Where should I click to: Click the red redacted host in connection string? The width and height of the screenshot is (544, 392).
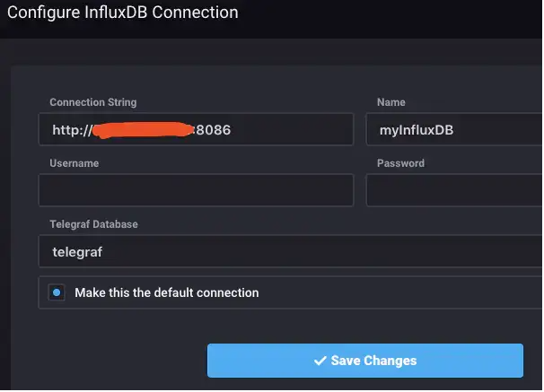[x=144, y=131]
